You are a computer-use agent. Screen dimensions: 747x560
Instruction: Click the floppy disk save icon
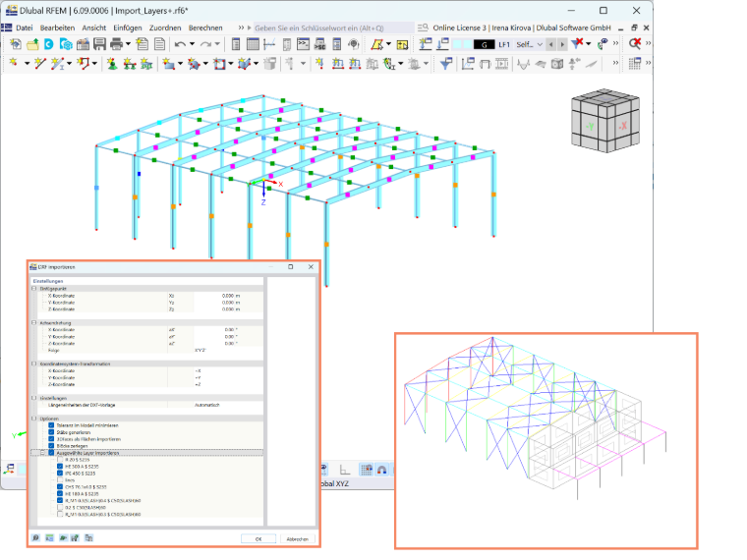click(x=99, y=44)
